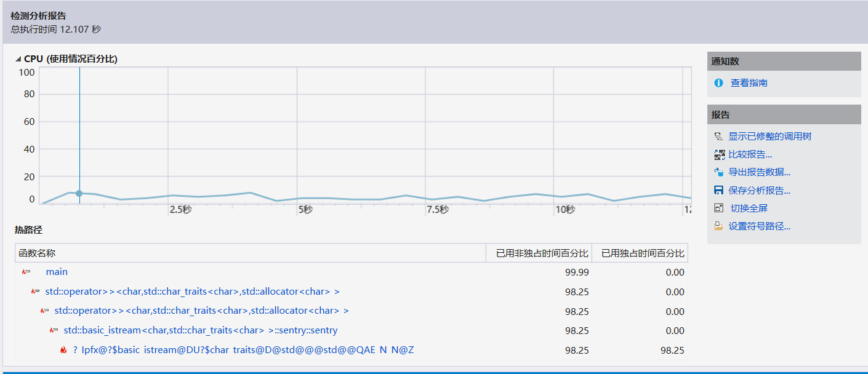868x374 pixels.
Task: Open the 导出报告数据... link
Action: (759, 172)
